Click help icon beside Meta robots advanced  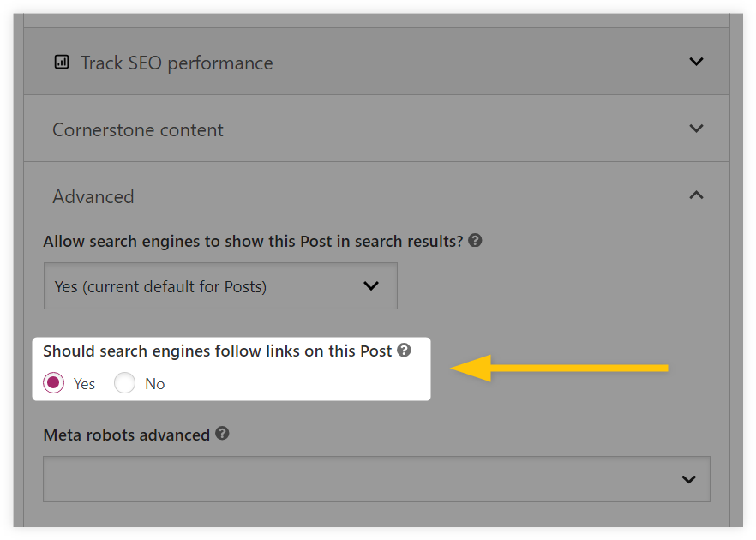pyautogui.click(x=222, y=434)
